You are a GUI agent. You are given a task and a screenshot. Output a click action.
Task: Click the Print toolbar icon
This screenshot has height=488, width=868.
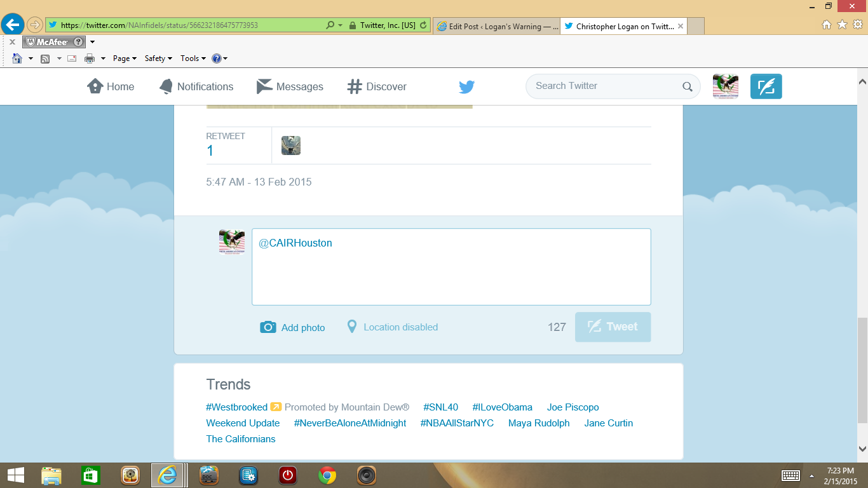click(90, 58)
